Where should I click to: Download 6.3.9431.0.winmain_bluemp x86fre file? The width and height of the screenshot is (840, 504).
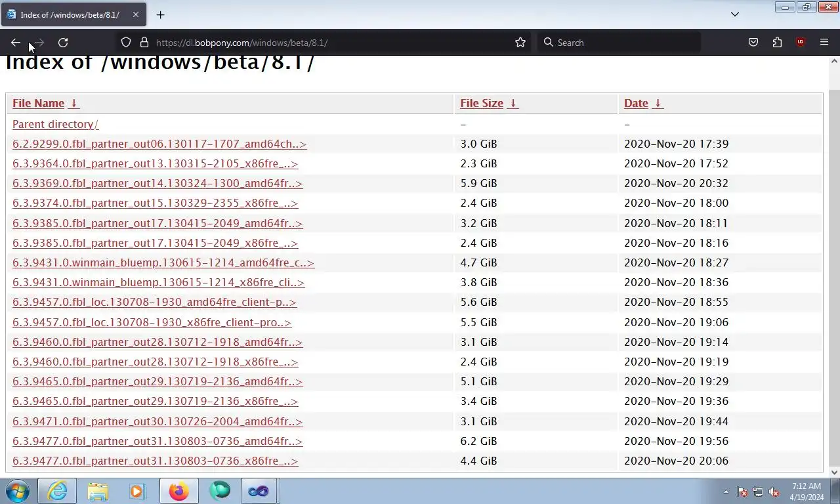point(158,282)
